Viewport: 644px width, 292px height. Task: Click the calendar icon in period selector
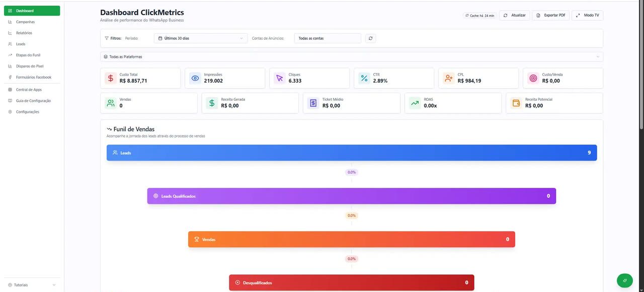[x=160, y=38]
